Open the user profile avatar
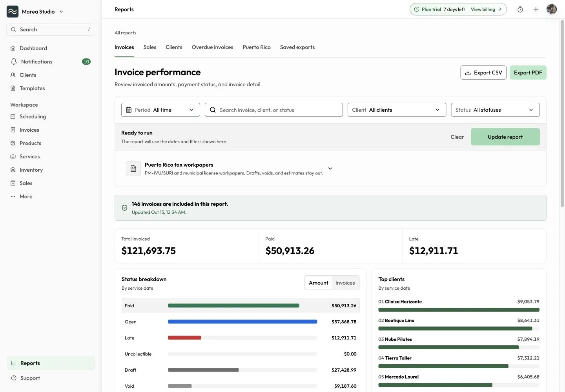Viewport: 565px width, 392px height. (x=552, y=9)
